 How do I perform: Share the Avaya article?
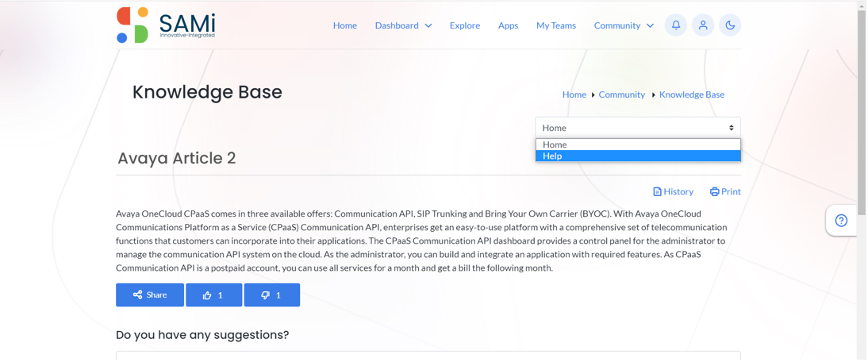click(150, 295)
